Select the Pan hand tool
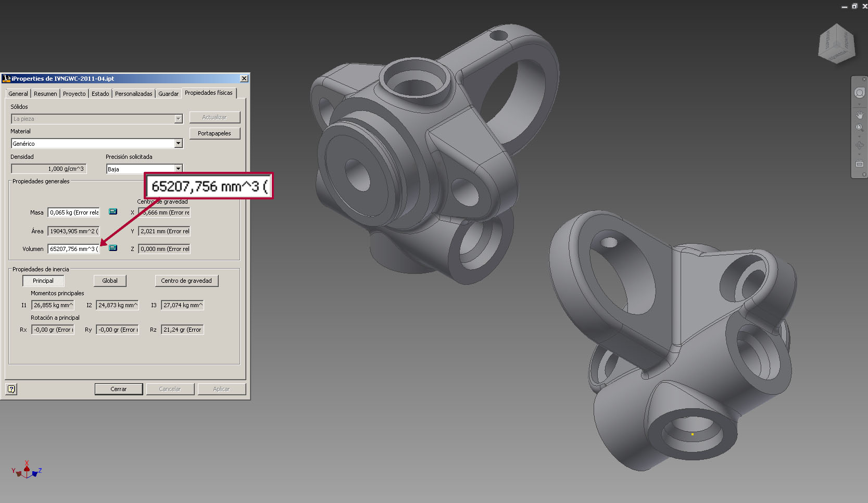Viewport: 868px width, 503px height. (x=860, y=115)
